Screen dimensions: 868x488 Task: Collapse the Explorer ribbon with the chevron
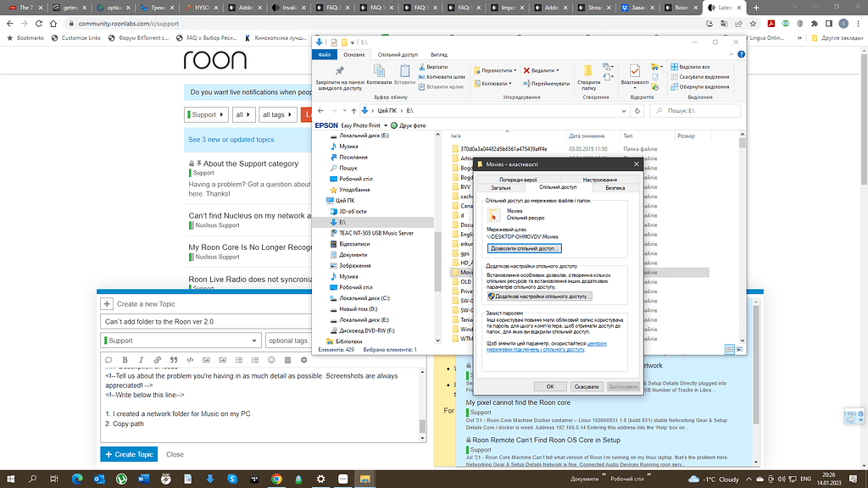[732, 54]
